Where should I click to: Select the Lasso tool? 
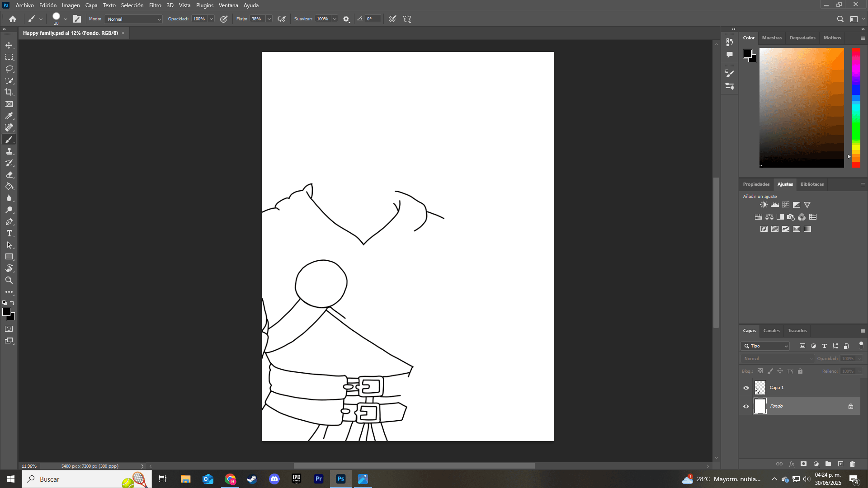click(9, 69)
